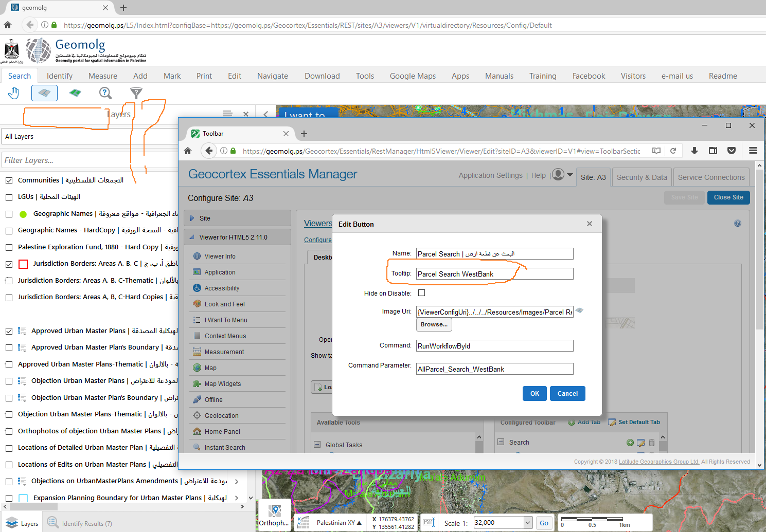Open the magnifier question-mark query tool
This screenshot has width=766, height=532.
(x=105, y=93)
